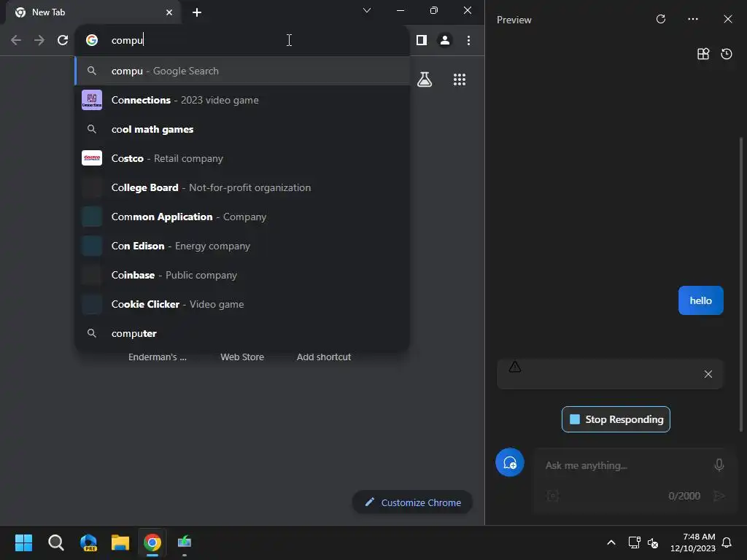
Task: Click the Preview panel scrollbar
Action: click(x=741, y=284)
